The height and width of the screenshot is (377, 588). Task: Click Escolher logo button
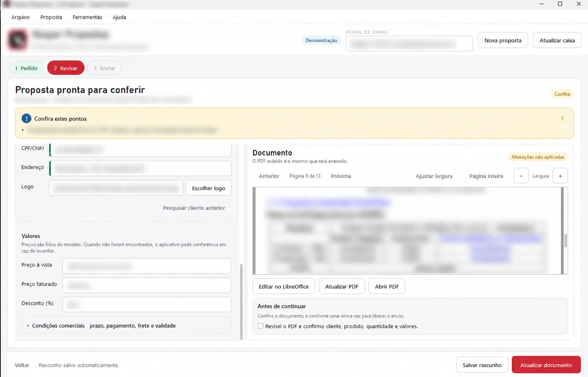point(208,188)
